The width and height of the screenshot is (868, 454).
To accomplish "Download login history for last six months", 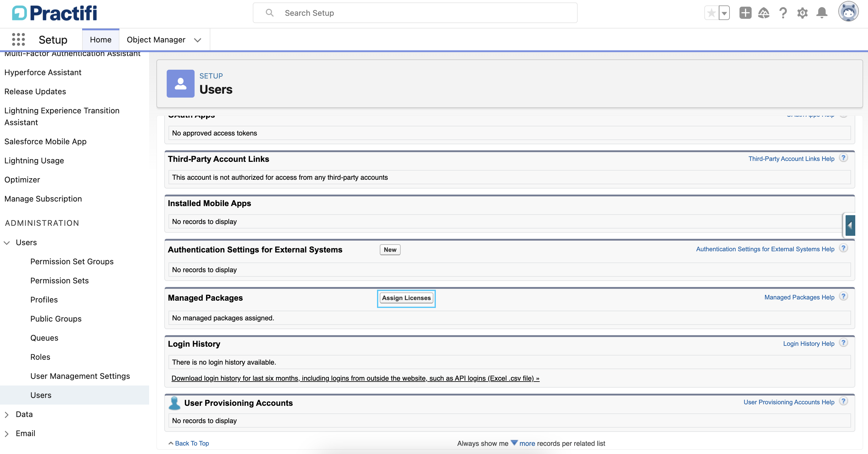I will point(355,378).
